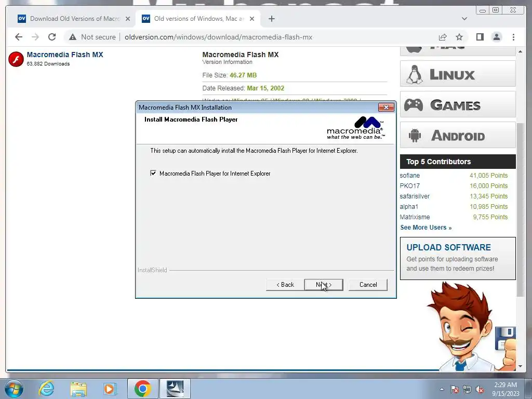
Task: Open the Macromedia Flash MX title link
Action: tap(65, 55)
